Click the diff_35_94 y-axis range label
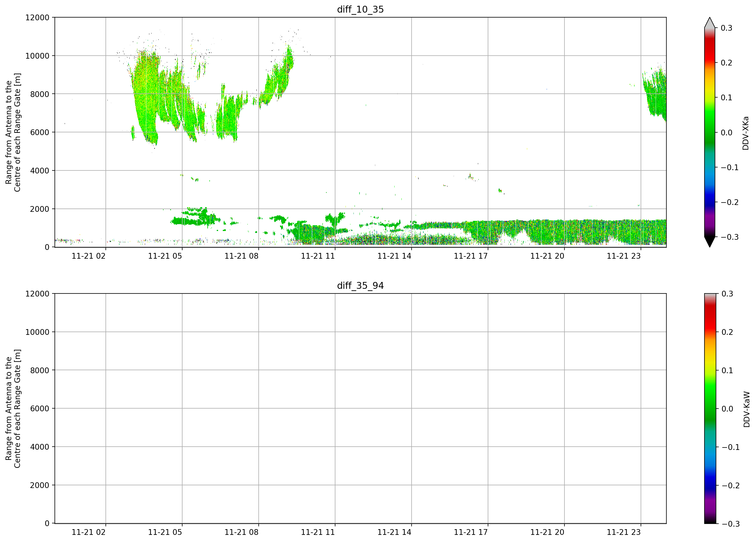 tap(13, 409)
